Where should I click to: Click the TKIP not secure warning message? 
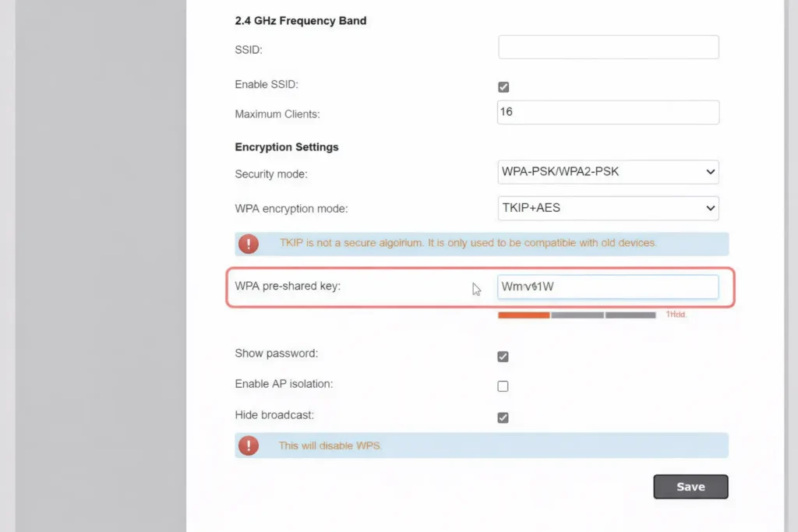click(x=468, y=243)
